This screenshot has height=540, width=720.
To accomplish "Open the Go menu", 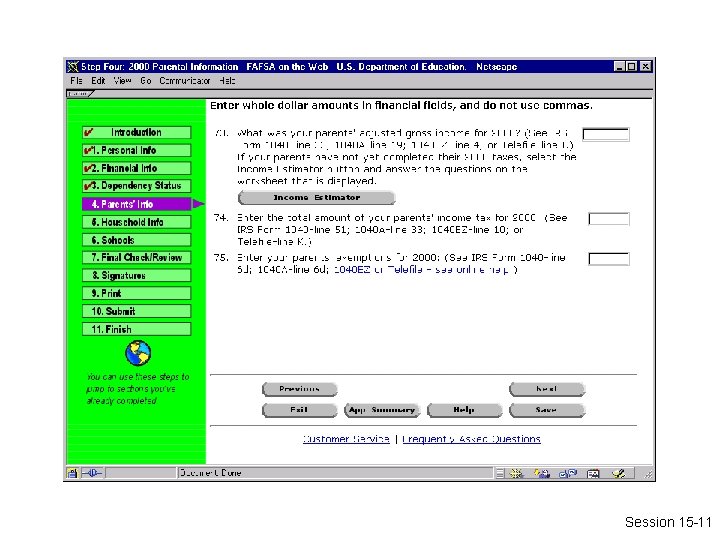I will (146, 81).
